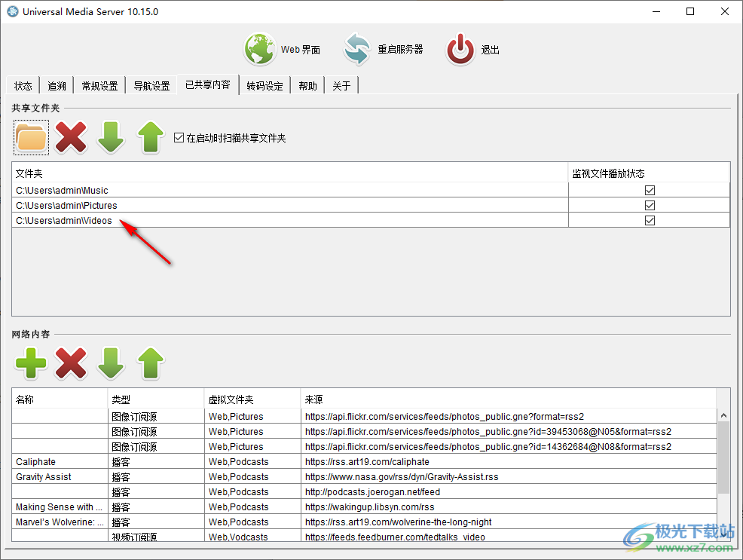This screenshot has height=560, width=743.
Task: Close the Universal Media Server window
Action: coord(725,11)
